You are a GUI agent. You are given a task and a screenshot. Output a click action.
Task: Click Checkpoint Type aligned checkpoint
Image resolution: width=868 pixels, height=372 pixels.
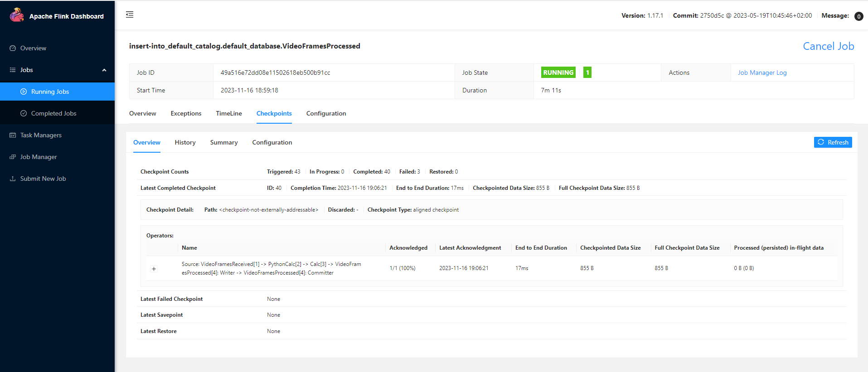(x=413, y=210)
